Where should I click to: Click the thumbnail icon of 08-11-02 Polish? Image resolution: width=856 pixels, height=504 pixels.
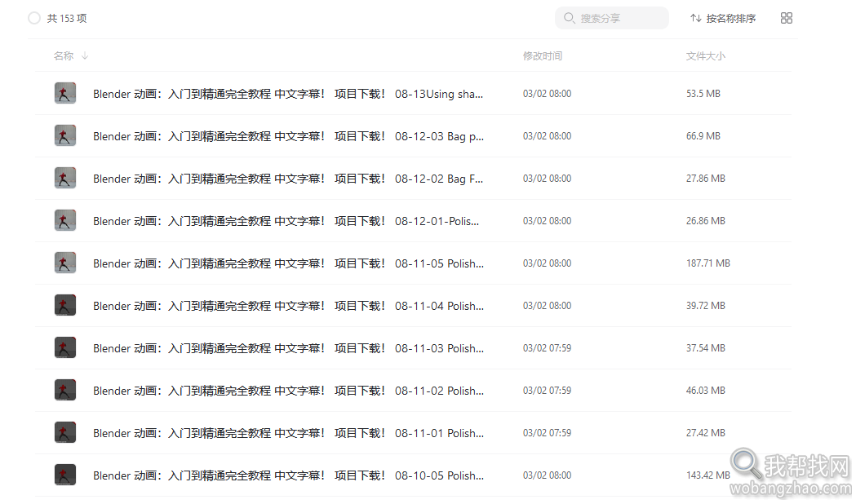click(65, 390)
